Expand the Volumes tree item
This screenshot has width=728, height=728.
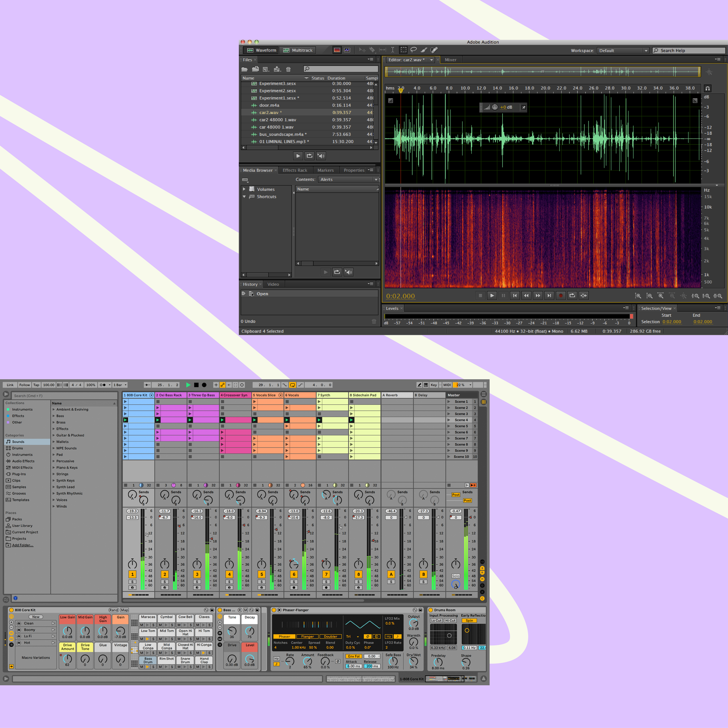point(244,189)
